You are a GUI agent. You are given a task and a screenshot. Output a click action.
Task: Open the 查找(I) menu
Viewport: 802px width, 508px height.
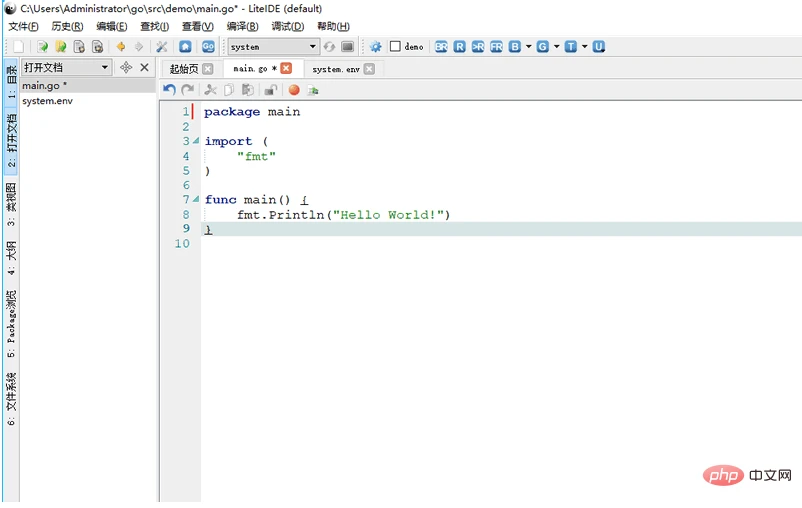pos(154,26)
